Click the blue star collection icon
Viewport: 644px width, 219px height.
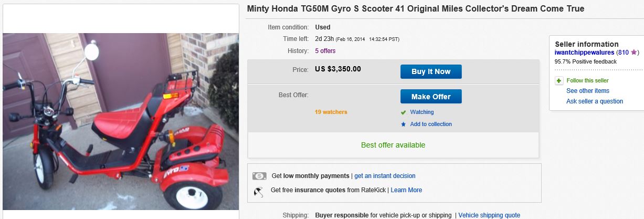[403, 124]
